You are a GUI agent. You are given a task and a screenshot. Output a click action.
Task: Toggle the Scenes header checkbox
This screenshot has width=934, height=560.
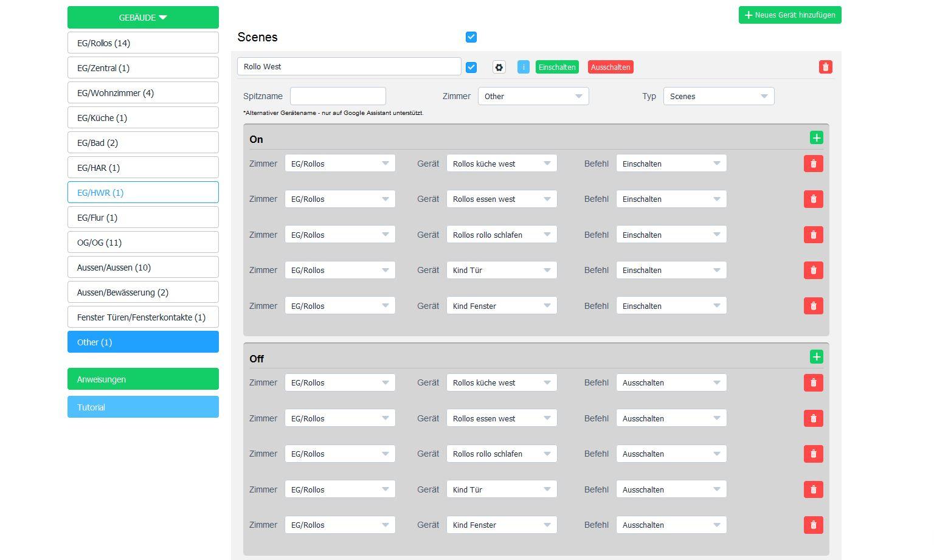click(x=471, y=38)
